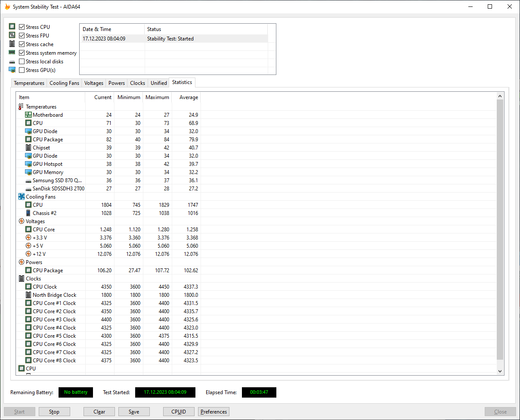
Task: Click the Stress system memory RAM icon
Action: 12,53
